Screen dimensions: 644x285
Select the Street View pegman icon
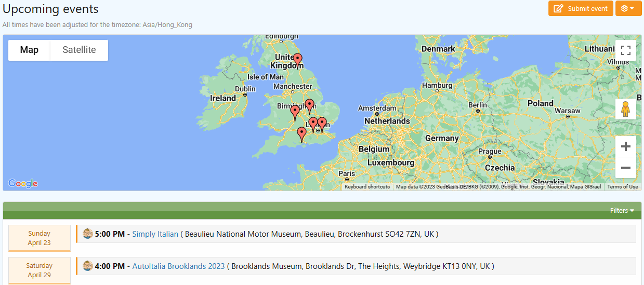tap(626, 109)
